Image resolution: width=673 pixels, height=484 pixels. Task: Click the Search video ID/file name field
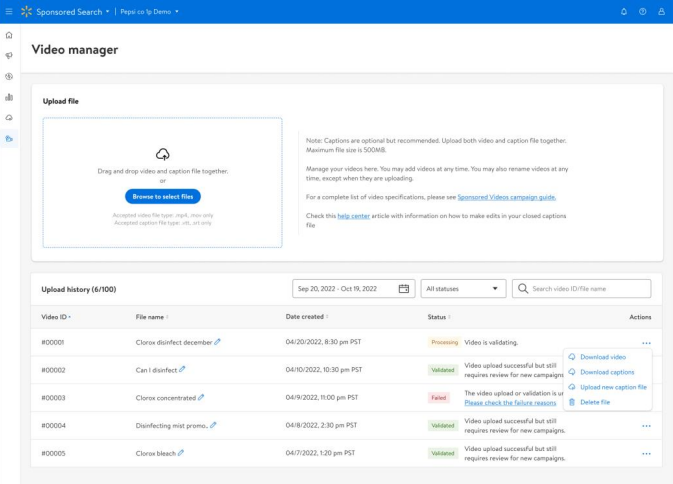(588, 289)
